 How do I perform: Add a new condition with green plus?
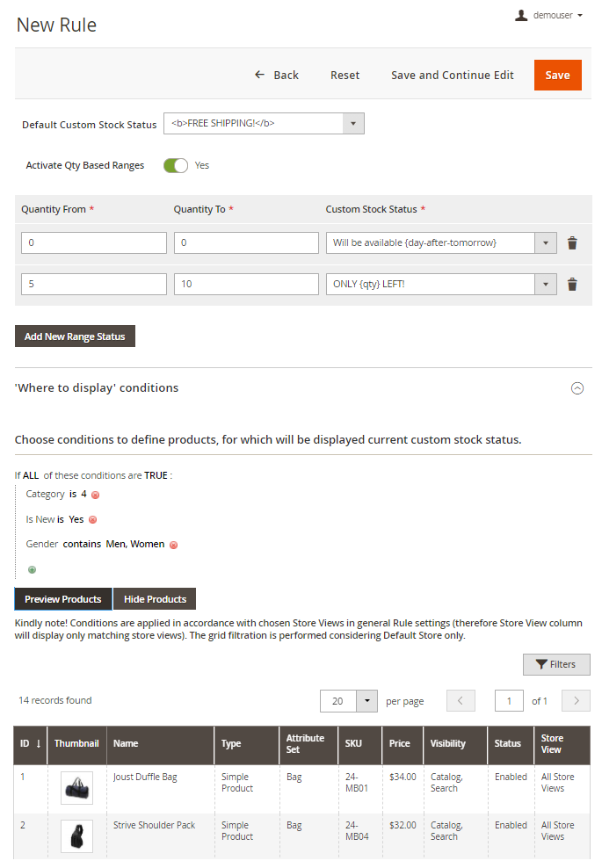(x=32, y=569)
